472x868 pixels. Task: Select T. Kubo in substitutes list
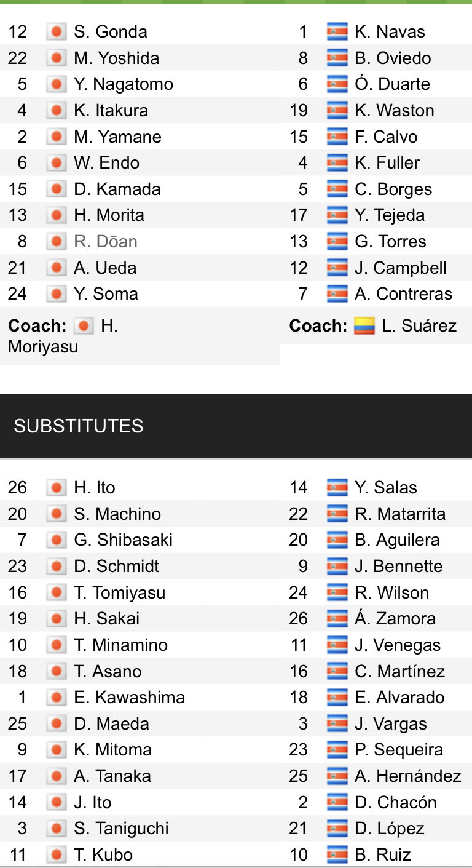coord(103,855)
